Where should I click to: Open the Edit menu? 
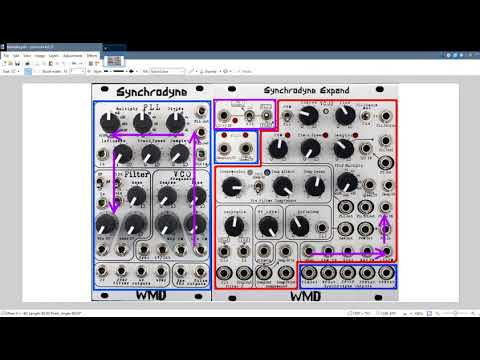click(16, 56)
